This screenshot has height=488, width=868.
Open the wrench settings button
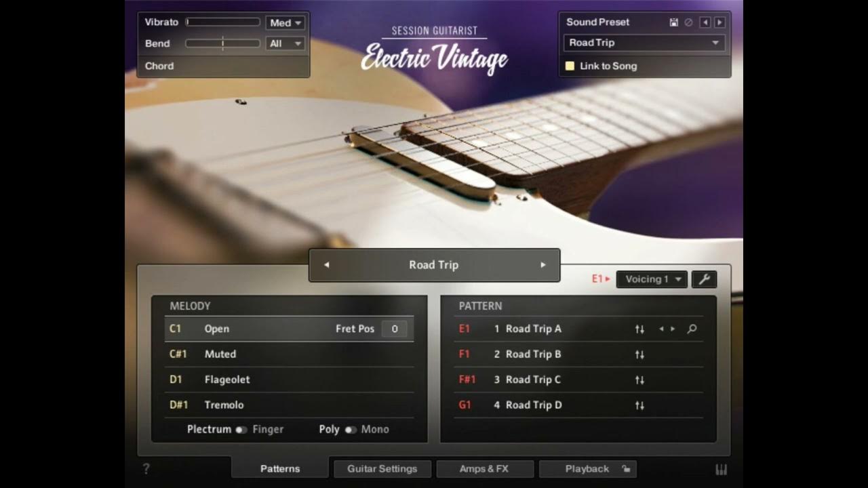coord(704,279)
